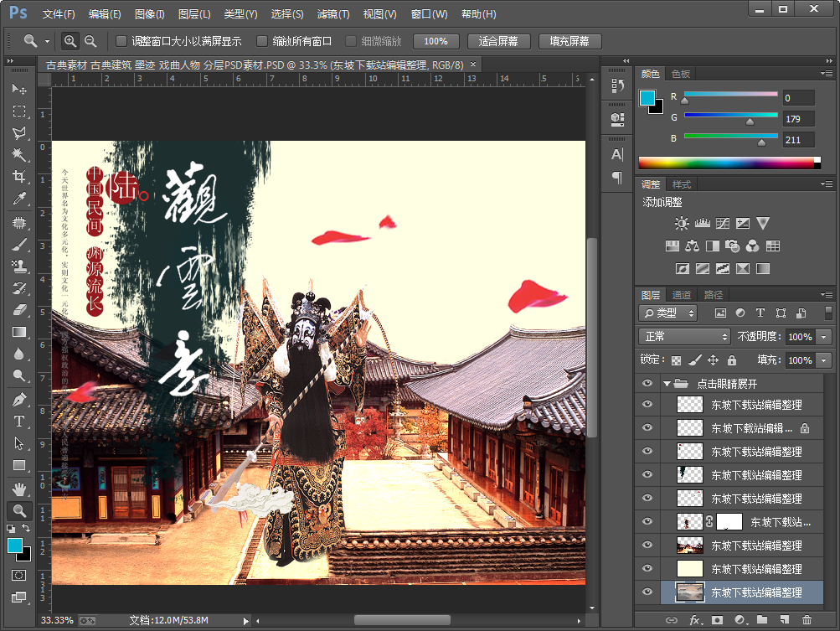Screen dimensions: 840x631
Task: Hide the selected bottom layer
Action: coord(647,592)
